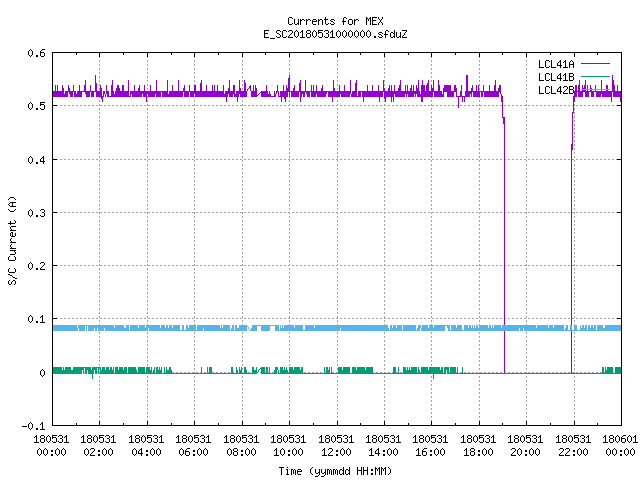
Task: Click the y-axis tick value 0.2
Action: click(x=36, y=266)
